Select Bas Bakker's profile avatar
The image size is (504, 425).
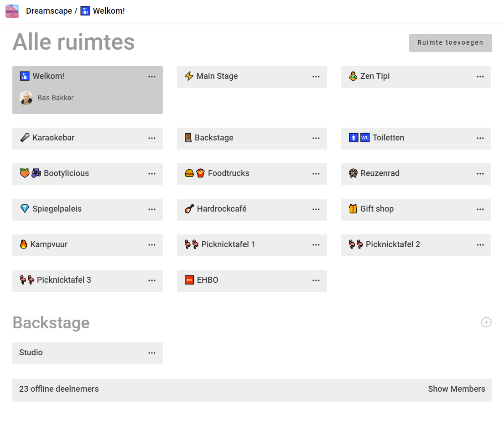pos(26,98)
